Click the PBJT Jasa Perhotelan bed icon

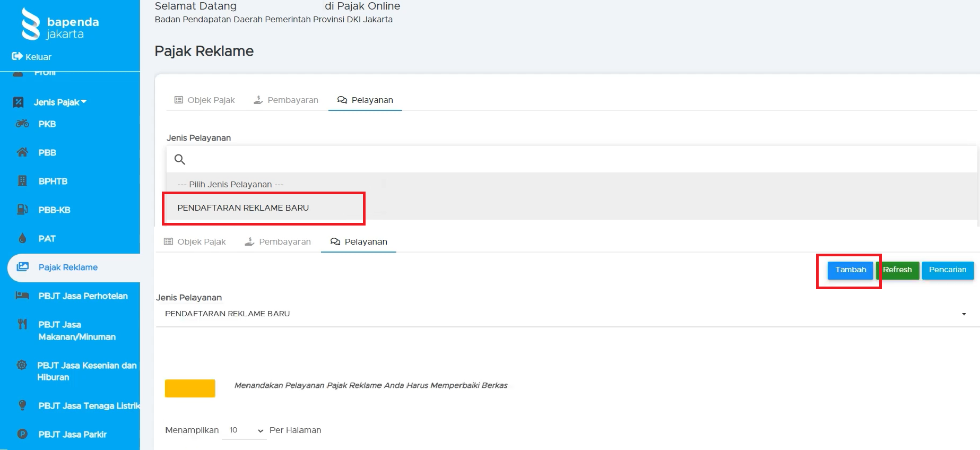(x=22, y=296)
